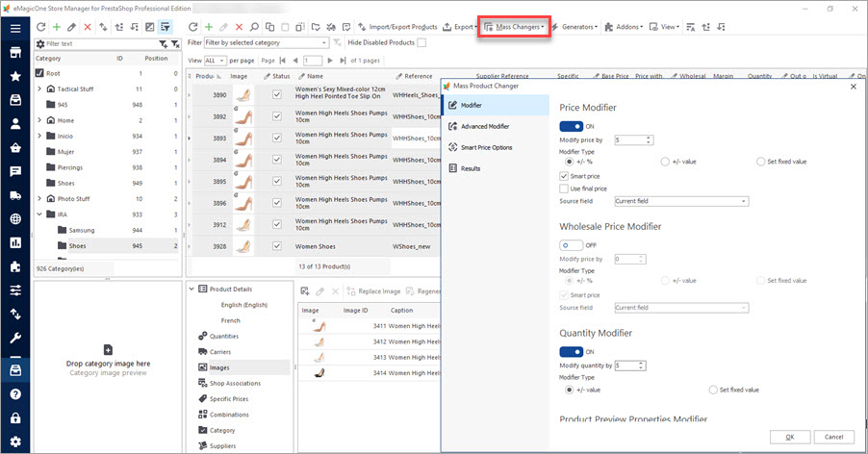Open the reports chart icon in the sidebar
This screenshot has height=454, width=868.
(15, 242)
